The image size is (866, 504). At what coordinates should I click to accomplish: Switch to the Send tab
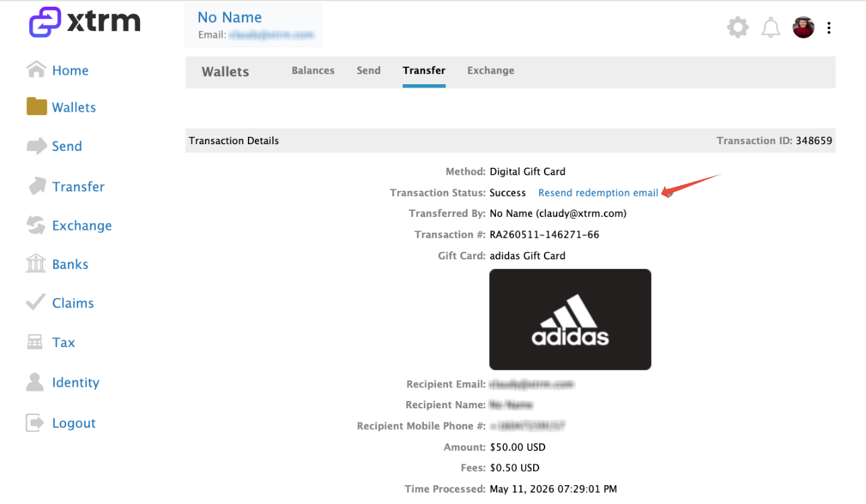coord(369,70)
